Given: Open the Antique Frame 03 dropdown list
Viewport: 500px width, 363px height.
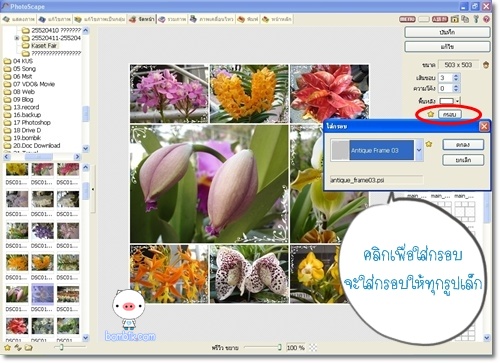Looking at the screenshot, I should tap(419, 150).
